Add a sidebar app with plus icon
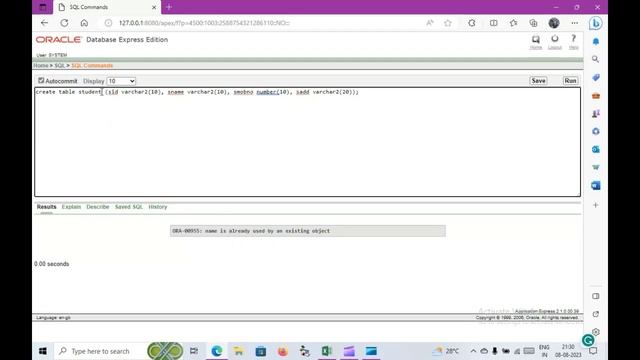Viewport: 640px width, 360px height. tap(596, 205)
